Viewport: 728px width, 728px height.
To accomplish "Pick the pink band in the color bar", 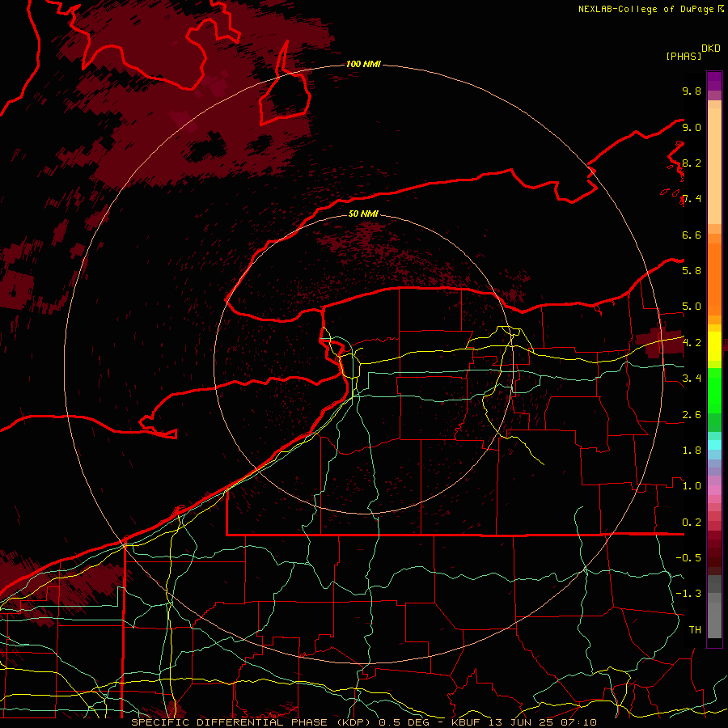I will [x=714, y=490].
